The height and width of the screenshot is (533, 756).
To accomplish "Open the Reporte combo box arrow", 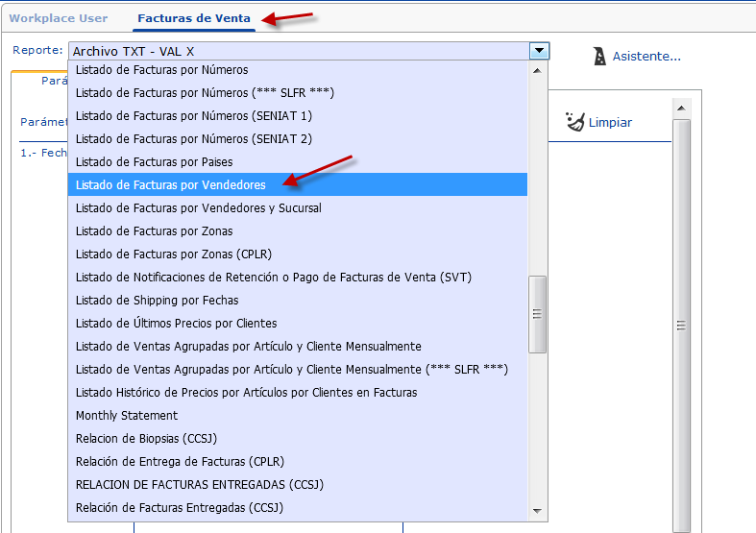I will tap(539, 51).
